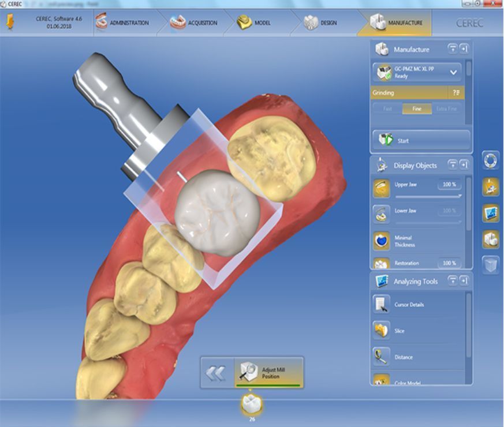Dock the Display Objects panel with side-arrow icon

[x=464, y=165]
